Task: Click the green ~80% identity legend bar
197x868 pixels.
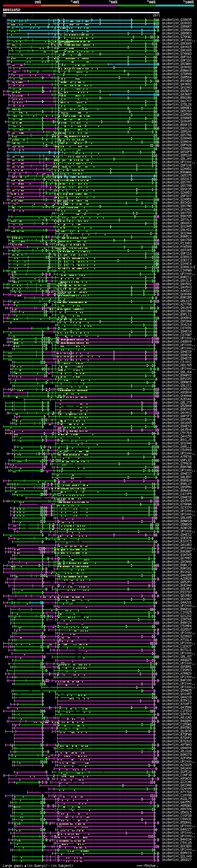Action: pos(136,6)
